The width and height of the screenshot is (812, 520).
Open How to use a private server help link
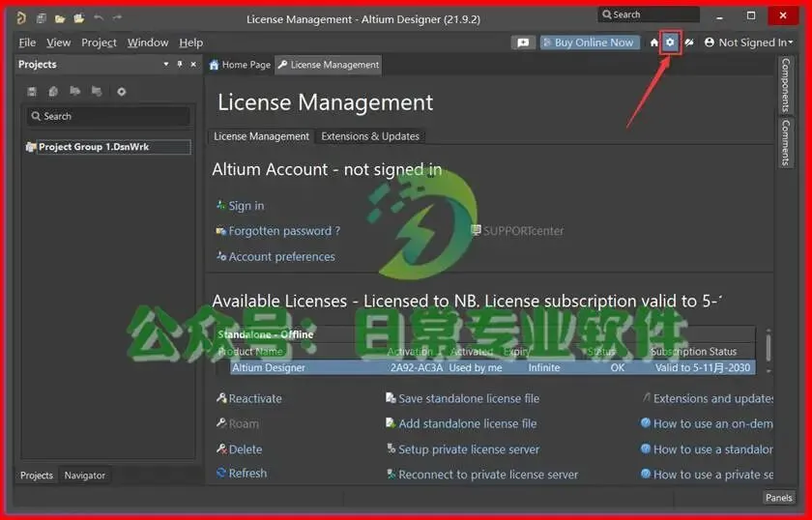[x=707, y=475]
